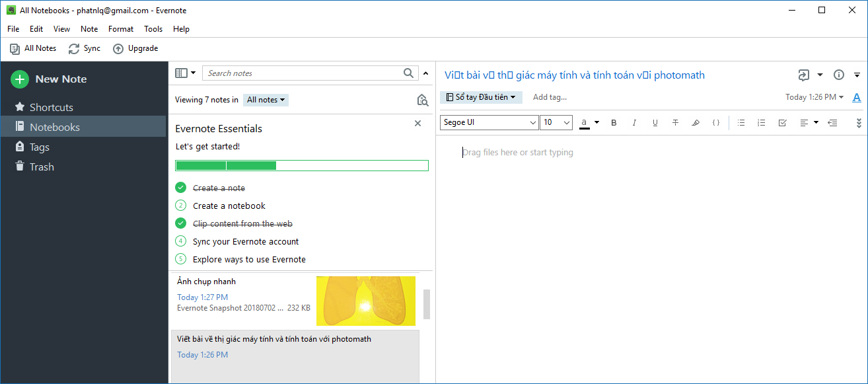Image resolution: width=868 pixels, height=384 pixels.
Task: Click the Share note icon
Action: tap(803, 75)
